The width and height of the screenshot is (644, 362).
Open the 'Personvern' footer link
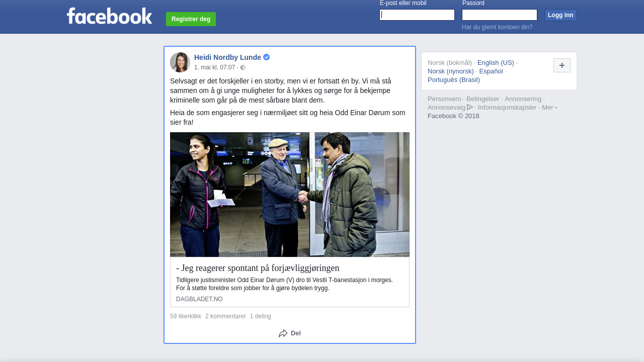point(444,99)
